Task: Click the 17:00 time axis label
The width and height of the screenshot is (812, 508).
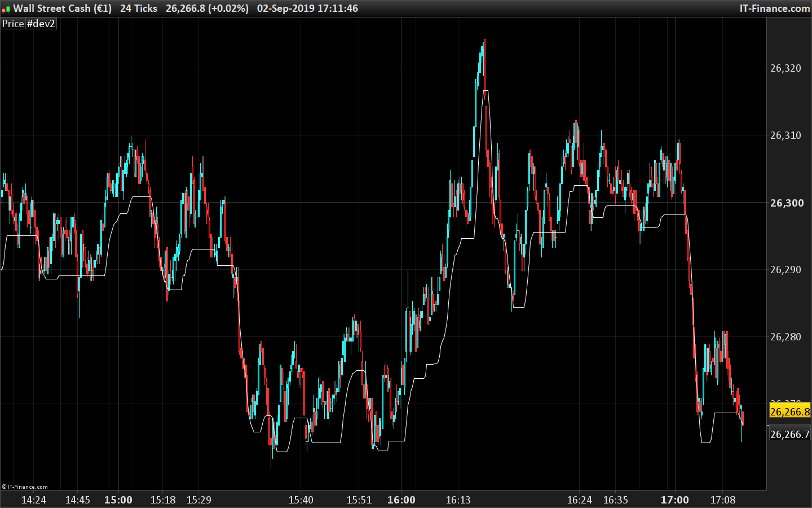Action: click(x=675, y=500)
